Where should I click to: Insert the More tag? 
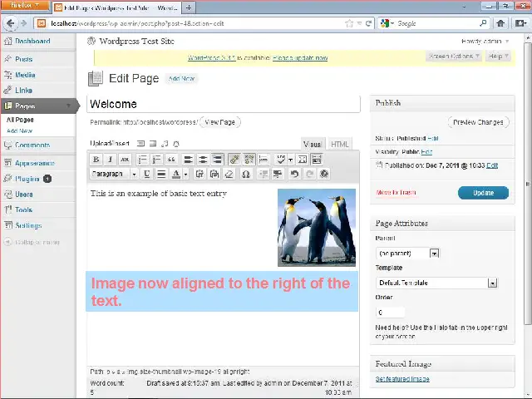click(x=264, y=159)
